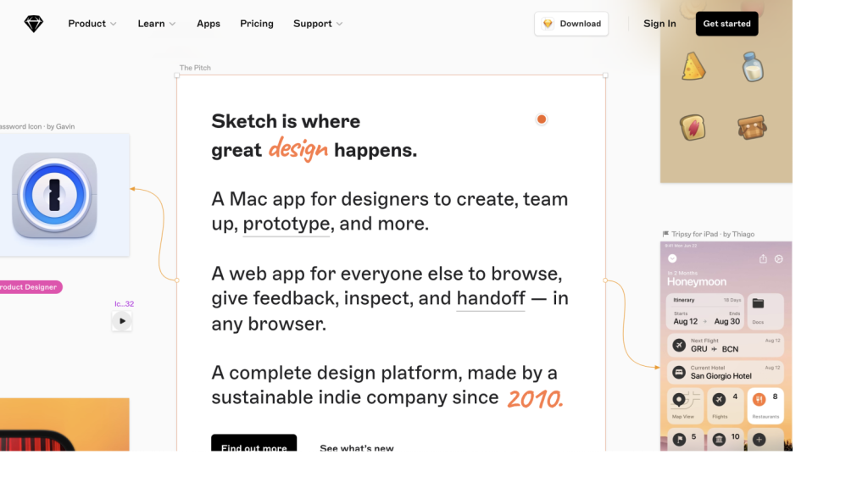Click the Map View pin icon
The image size is (868, 488).
coord(679,400)
